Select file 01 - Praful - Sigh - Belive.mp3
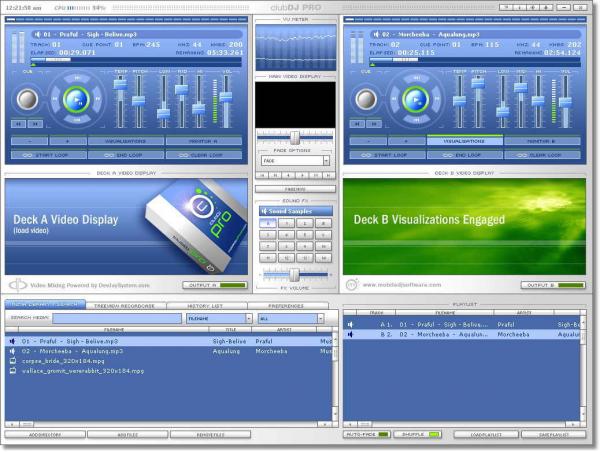 [168, 341]
